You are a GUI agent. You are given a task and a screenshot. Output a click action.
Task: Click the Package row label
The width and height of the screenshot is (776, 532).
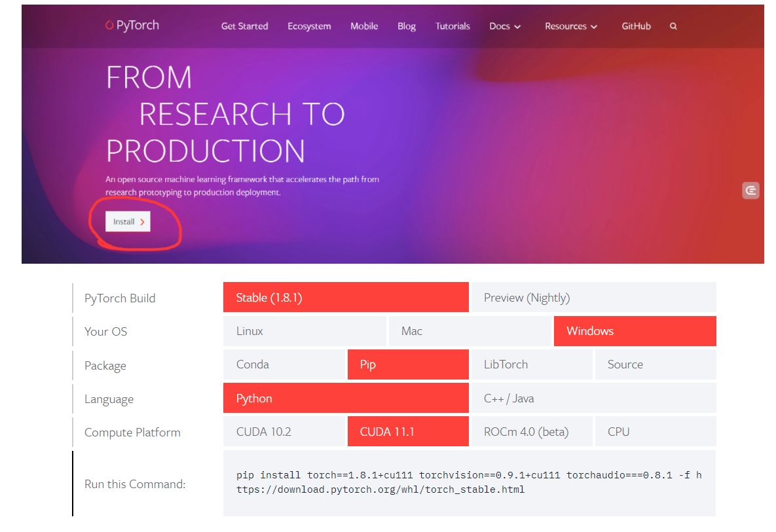coord(105,365)
